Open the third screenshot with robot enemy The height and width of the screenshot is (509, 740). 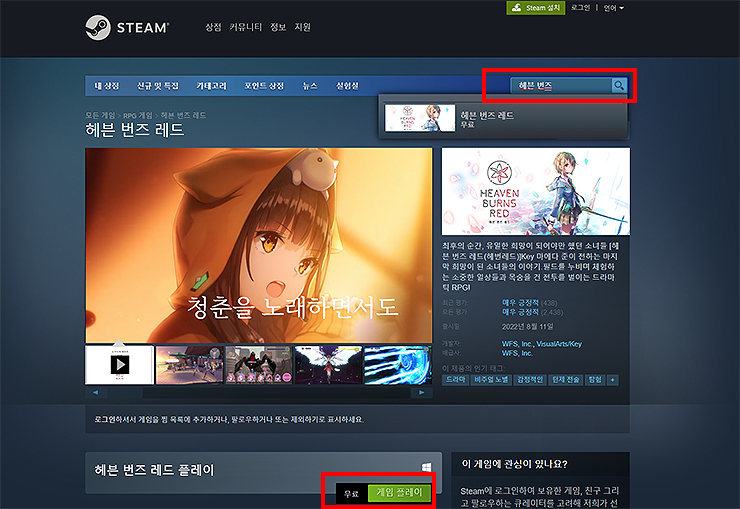[x=259, y=365]
